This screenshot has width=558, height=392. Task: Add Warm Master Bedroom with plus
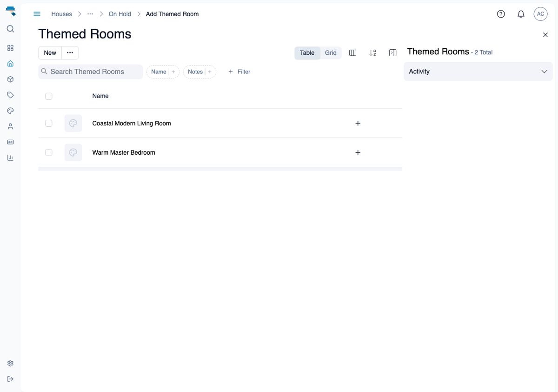point(358,152)
